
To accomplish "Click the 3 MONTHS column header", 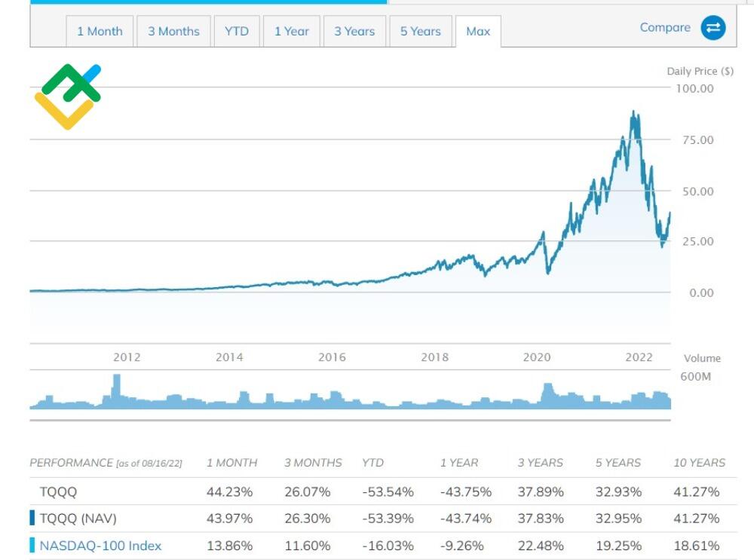I will tap(313, 463).
